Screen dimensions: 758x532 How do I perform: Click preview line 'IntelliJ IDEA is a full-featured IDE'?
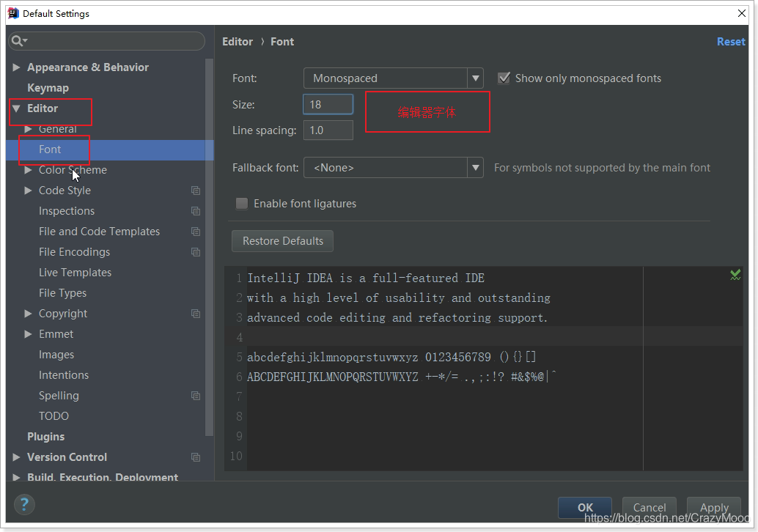[366, 278]
